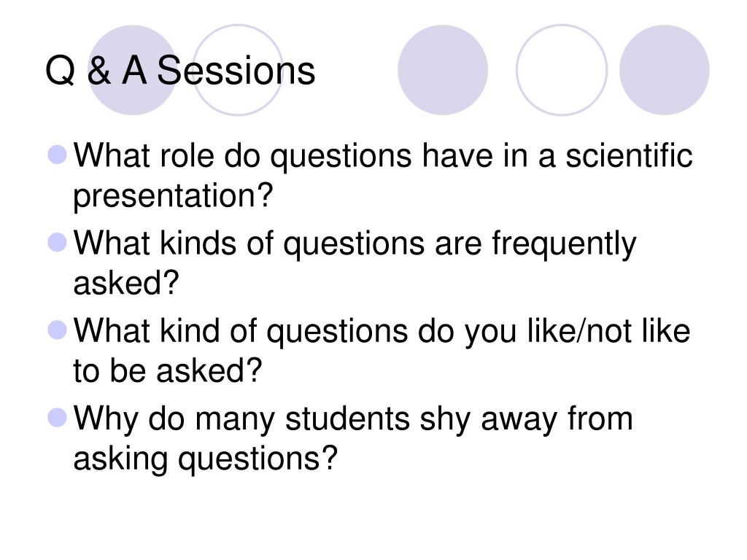Viewport: 747px width, 560px height.
Task: Select the bullet before 'Why do many students'
Action: [x=57, y=418]
